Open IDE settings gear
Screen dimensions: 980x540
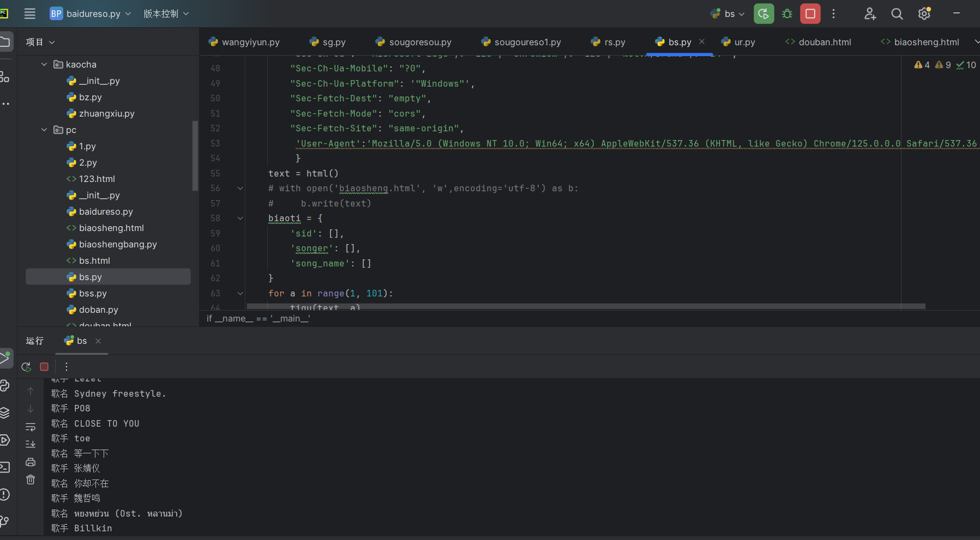point(924,14)
